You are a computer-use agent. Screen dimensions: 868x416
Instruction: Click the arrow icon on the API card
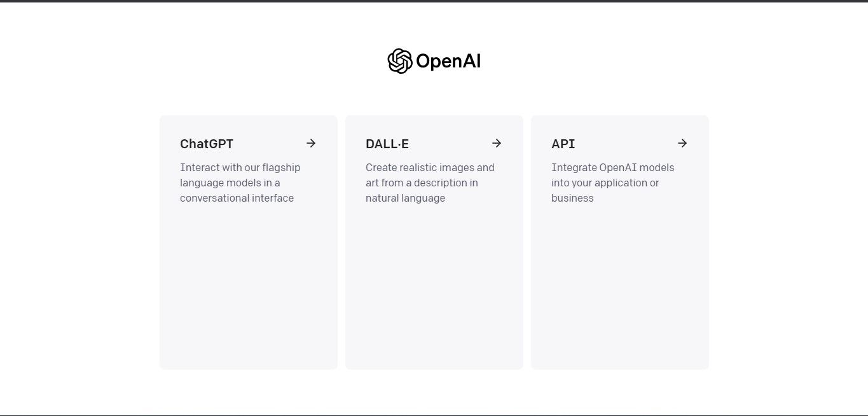pyautogui.click(x=682, y=143)
